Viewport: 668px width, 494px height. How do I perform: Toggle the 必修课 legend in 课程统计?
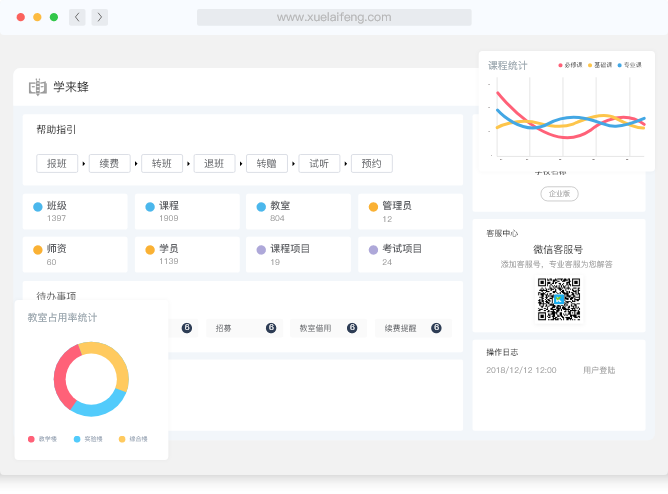click(570, 65)
